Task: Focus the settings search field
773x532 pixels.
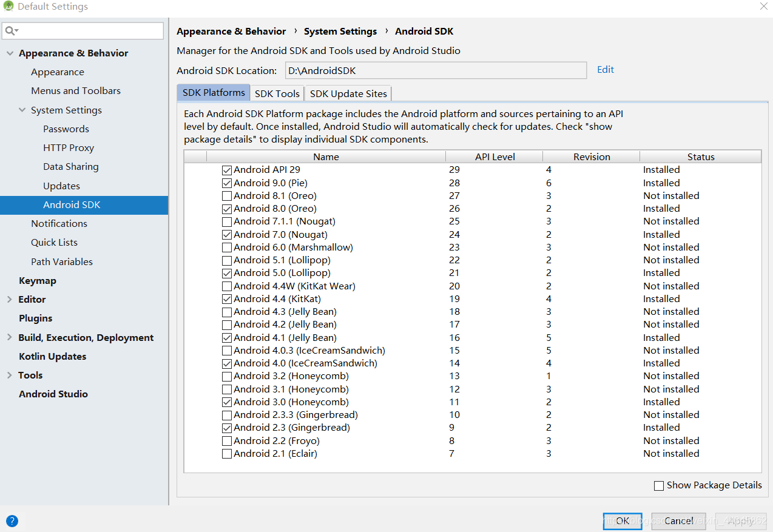Action: pyautogui.click(x=83, y=31)
